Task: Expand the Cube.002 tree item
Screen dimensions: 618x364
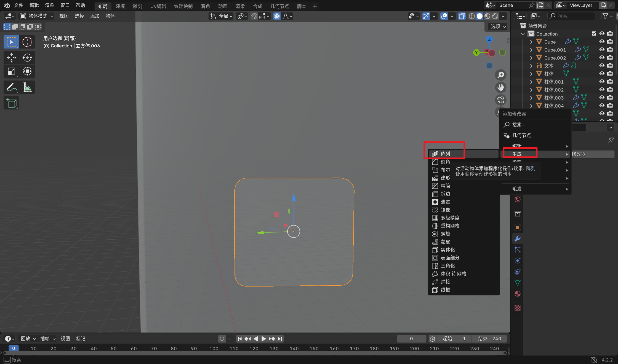Action: (531, 58)
